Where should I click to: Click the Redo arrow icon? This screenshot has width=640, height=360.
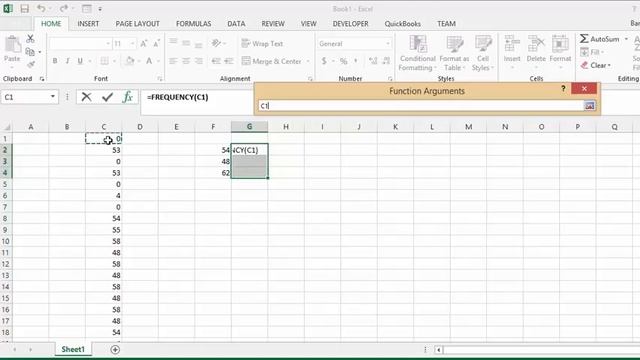coord(64,9)
